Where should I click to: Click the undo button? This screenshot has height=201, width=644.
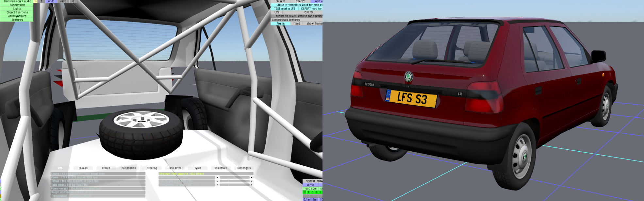(x=51, y=1)
